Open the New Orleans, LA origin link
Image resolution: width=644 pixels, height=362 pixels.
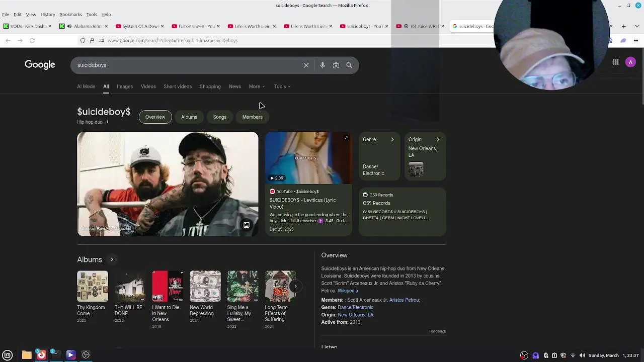[356, 315]
